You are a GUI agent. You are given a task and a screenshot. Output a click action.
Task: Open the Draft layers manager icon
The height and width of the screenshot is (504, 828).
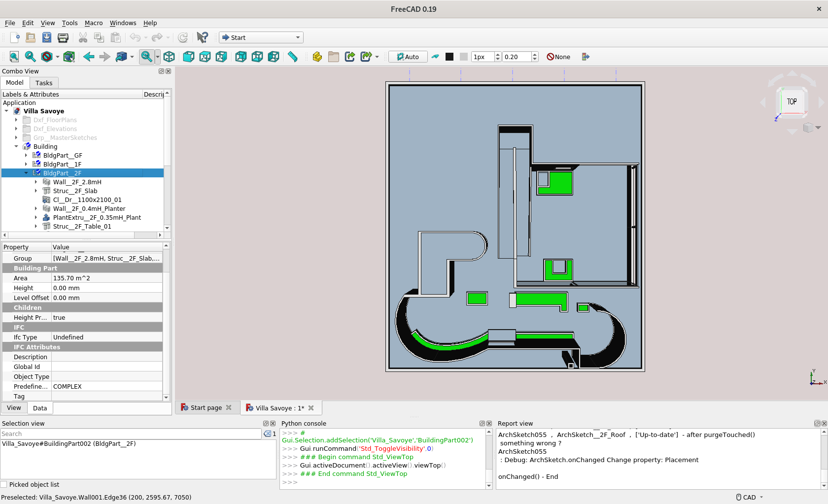(x=586, y=57)
